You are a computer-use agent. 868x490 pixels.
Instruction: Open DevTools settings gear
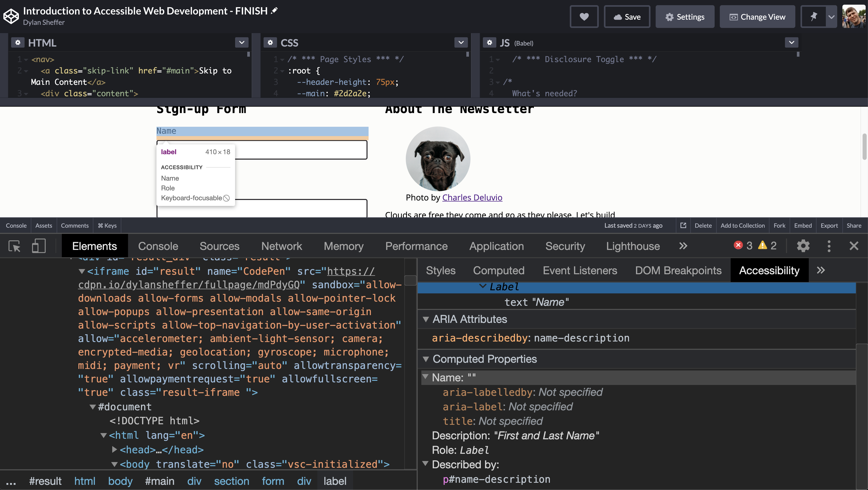tap(803, 246)
